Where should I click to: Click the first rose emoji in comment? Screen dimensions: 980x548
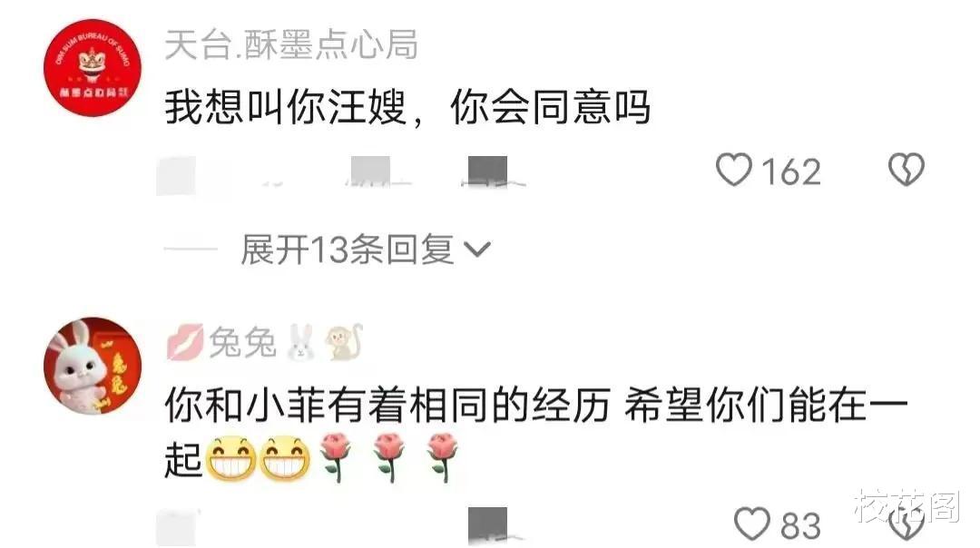point(336,456)
